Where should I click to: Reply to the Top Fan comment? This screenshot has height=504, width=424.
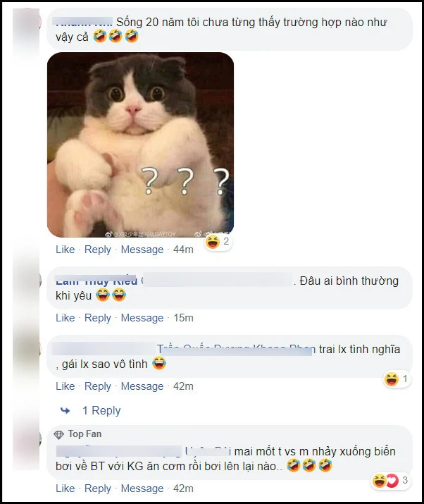98,488
